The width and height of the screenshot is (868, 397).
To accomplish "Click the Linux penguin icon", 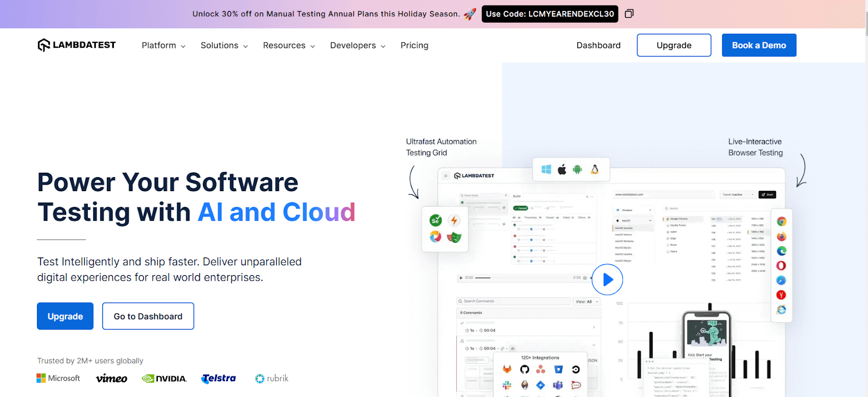I will point(595,169).
